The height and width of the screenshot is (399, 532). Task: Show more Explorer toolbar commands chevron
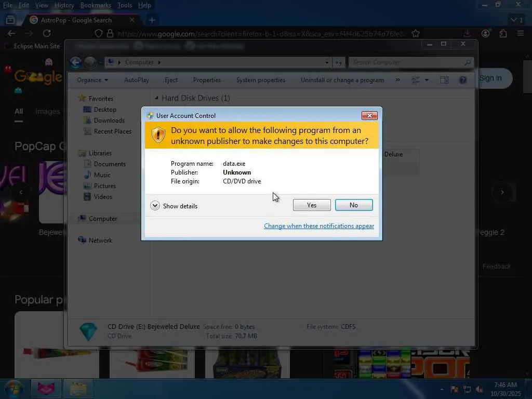[397, 80]
